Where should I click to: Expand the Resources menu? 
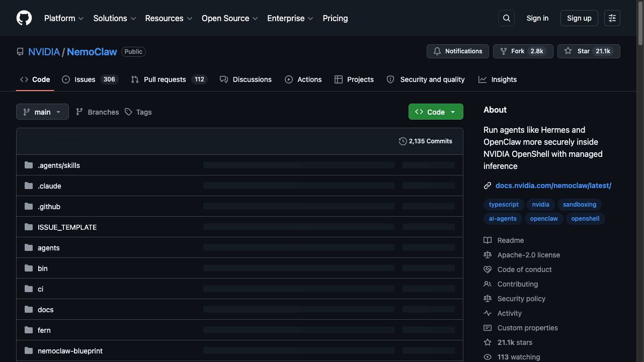pos(169,18)
